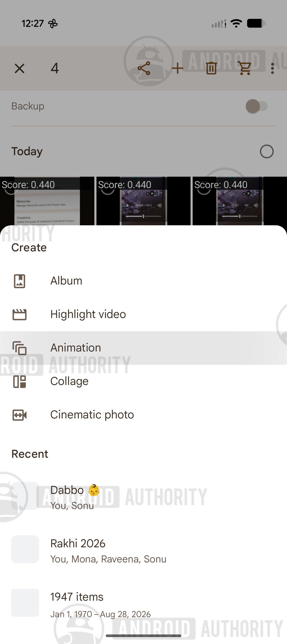The width and height of the screenshot is (287, 644).
Task: Open the three-dot overflow menu
Action: pos(272,68)
